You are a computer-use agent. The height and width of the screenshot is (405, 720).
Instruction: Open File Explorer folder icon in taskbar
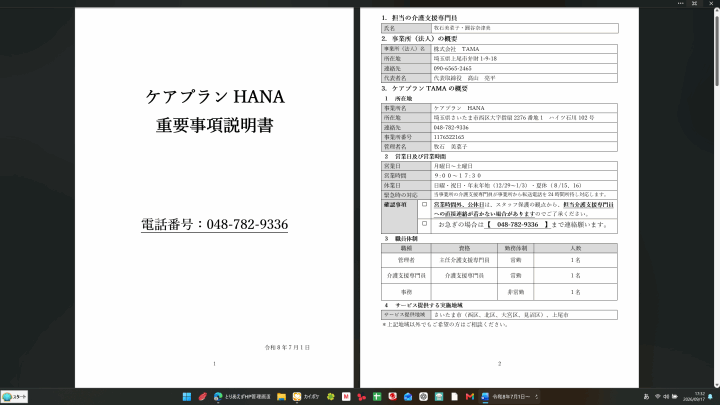(x=281, y=397)
